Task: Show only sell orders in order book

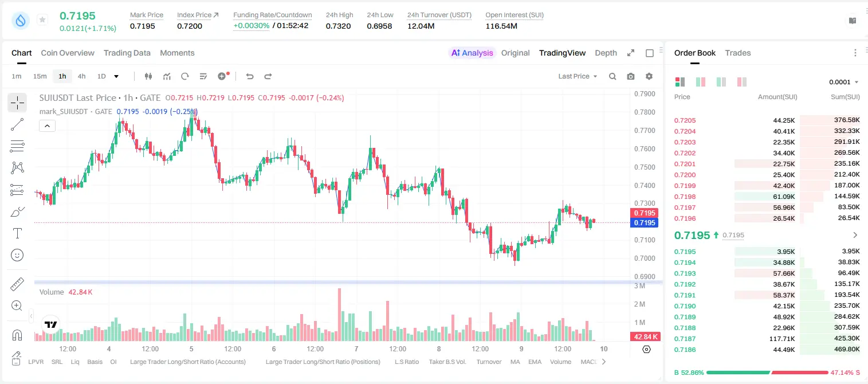Action: pos(742,82)
